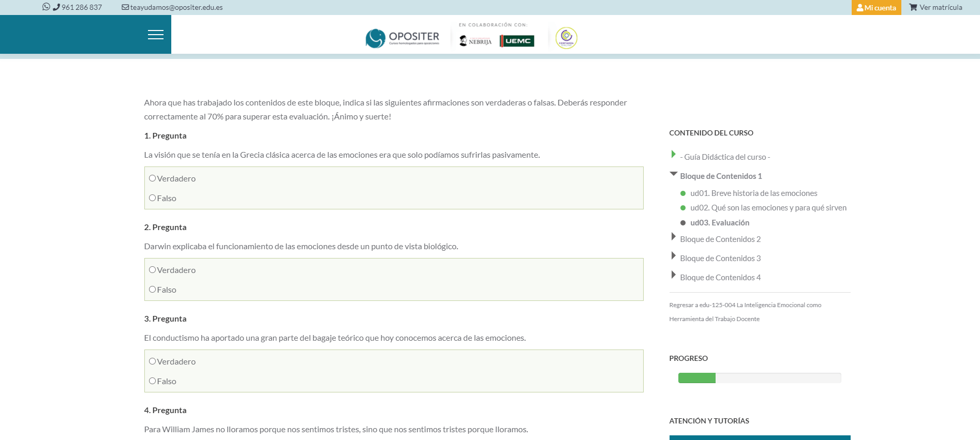Select Verdadero for question 1
The height and width of the screenshot is (440, 980).
(x=153, y=178)
